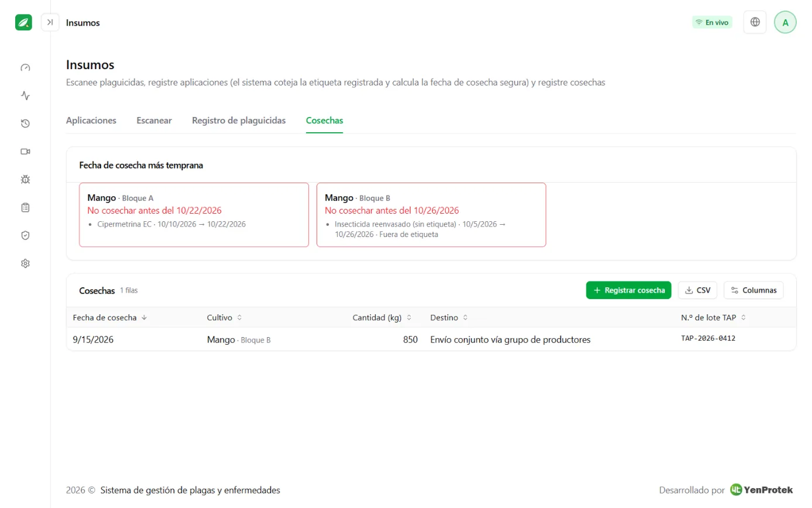The image size is (812, 508).
Task: Click the green leaf app logo
Action: 23,22
